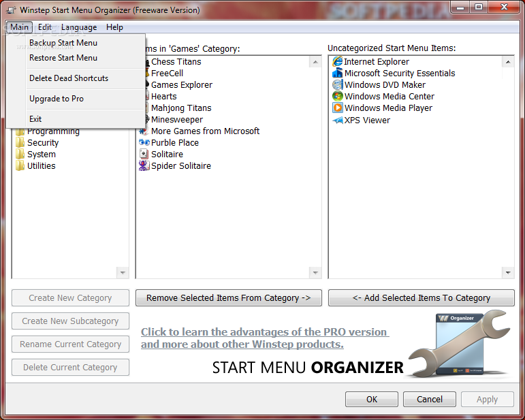
Task: Click the Purble Place eyes icon
Action: click(144, 142)
